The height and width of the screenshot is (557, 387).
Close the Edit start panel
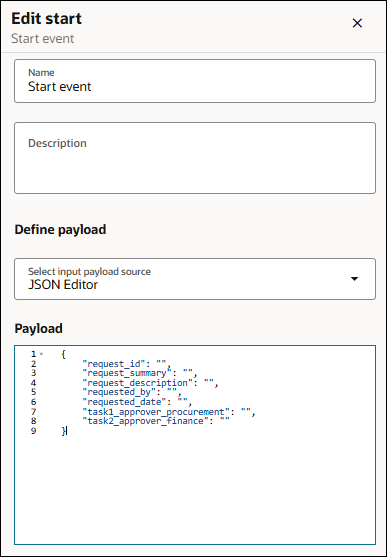coord(357,23)
